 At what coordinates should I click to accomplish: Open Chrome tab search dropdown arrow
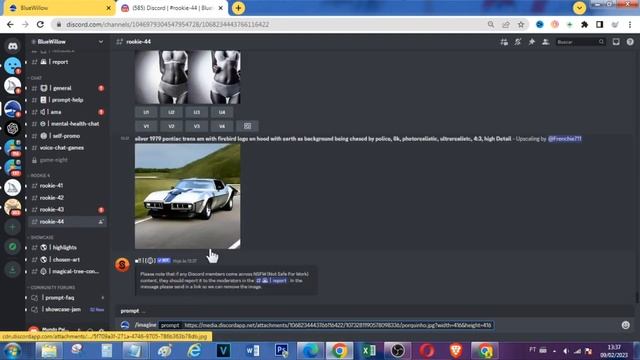579,8
